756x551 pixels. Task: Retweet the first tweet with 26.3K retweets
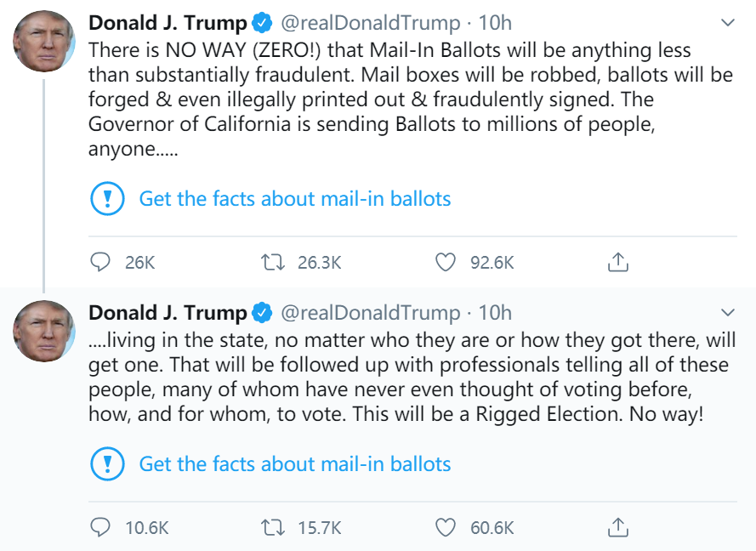click(273, 262)
